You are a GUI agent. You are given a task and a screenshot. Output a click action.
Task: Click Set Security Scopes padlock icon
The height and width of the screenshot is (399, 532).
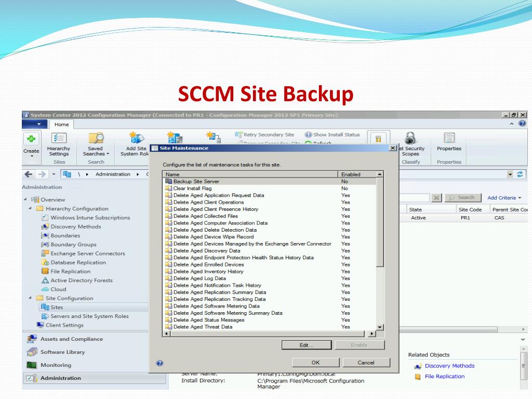point(410,139)
